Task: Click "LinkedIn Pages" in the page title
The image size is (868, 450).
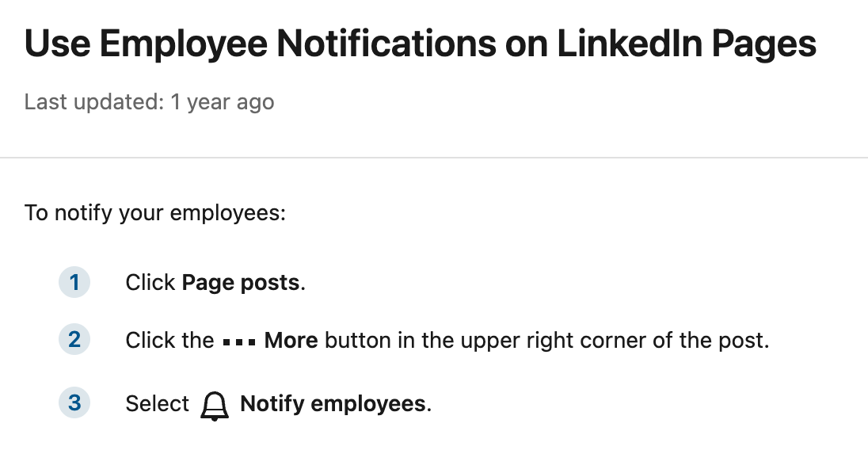Action: pos(687,44)
